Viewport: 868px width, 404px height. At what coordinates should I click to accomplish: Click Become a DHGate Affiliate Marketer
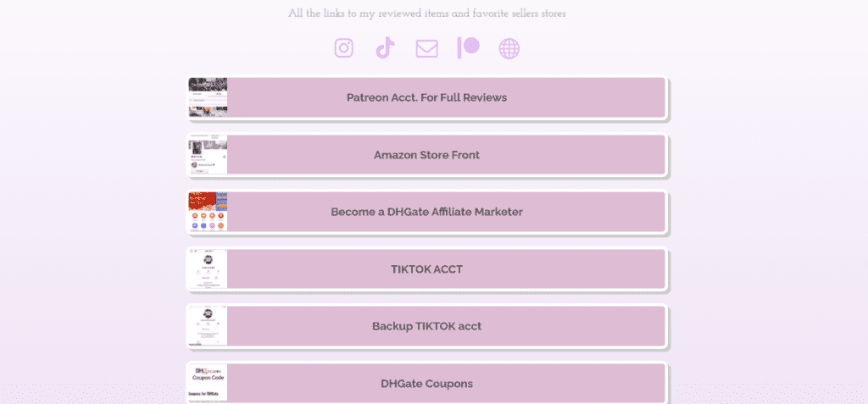(x=427, y=212)
